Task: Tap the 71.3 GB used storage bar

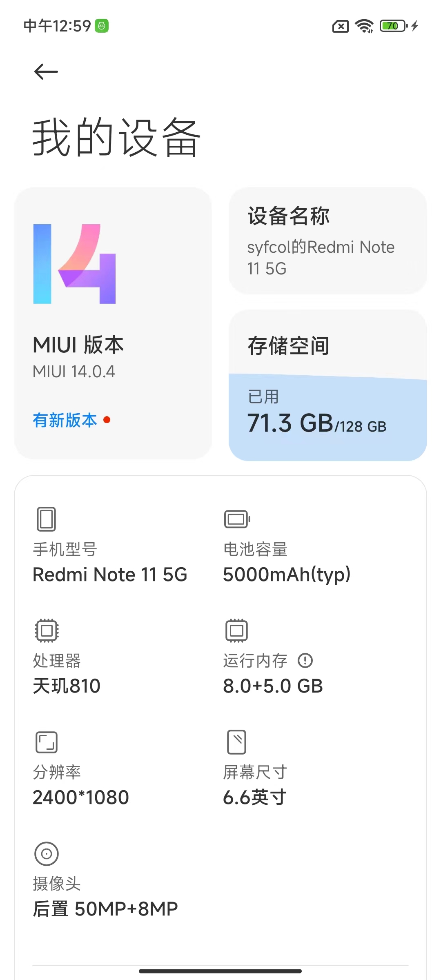Action: (317, 423)
